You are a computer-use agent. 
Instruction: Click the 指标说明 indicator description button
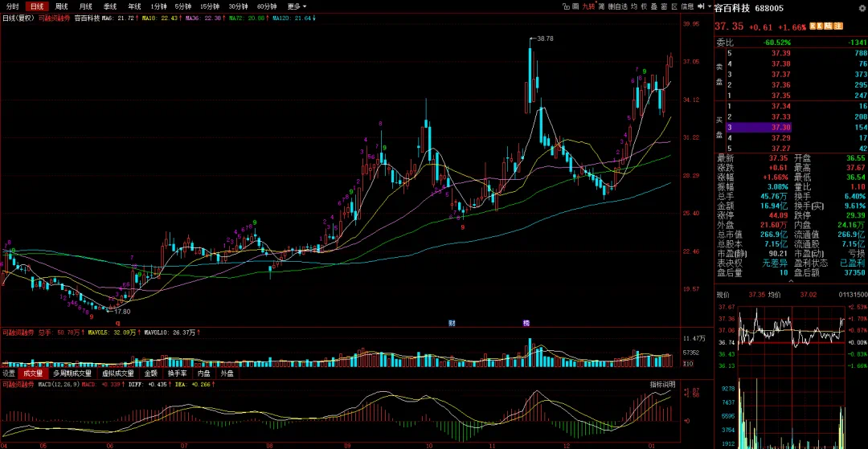(663, 384)
